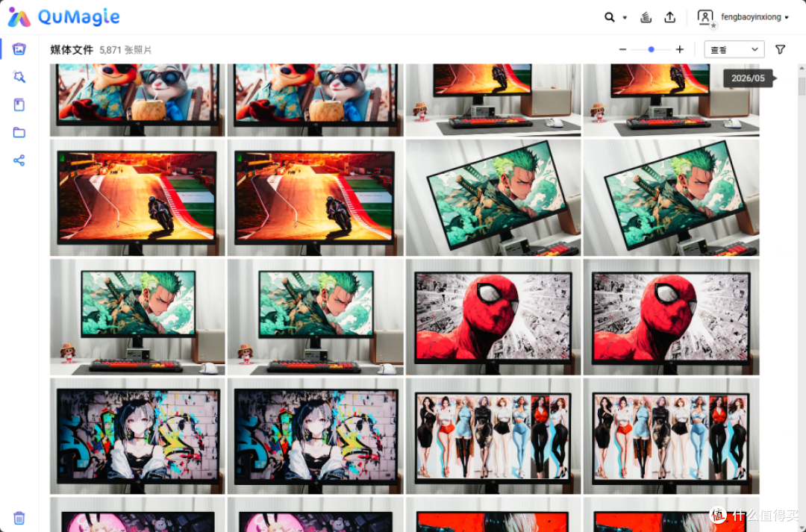This screenshot has width=806, height=532.
Task: Open first tilted green-haired swordsman monitor photo
Action: pyautogui.click(x=493, y=198)
